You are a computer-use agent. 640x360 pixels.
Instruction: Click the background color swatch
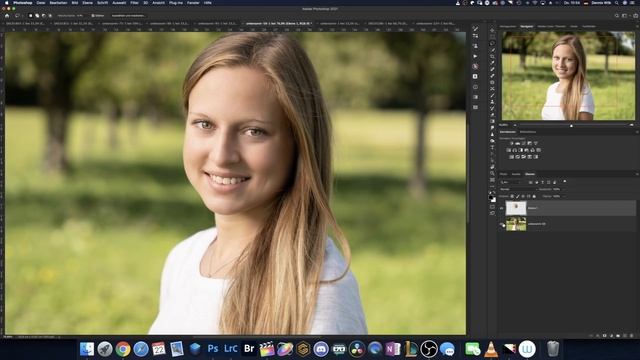click(x=494, y=200)
